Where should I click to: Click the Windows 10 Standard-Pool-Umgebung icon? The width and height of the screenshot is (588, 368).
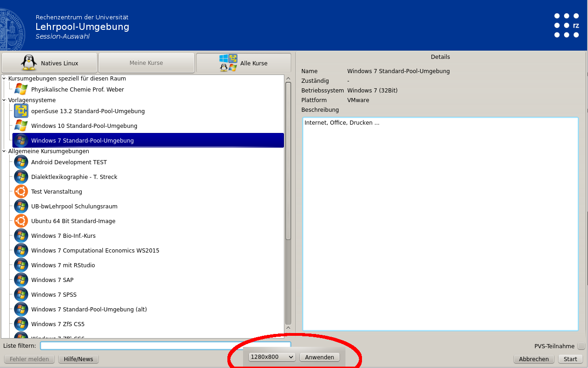(21, 126)
